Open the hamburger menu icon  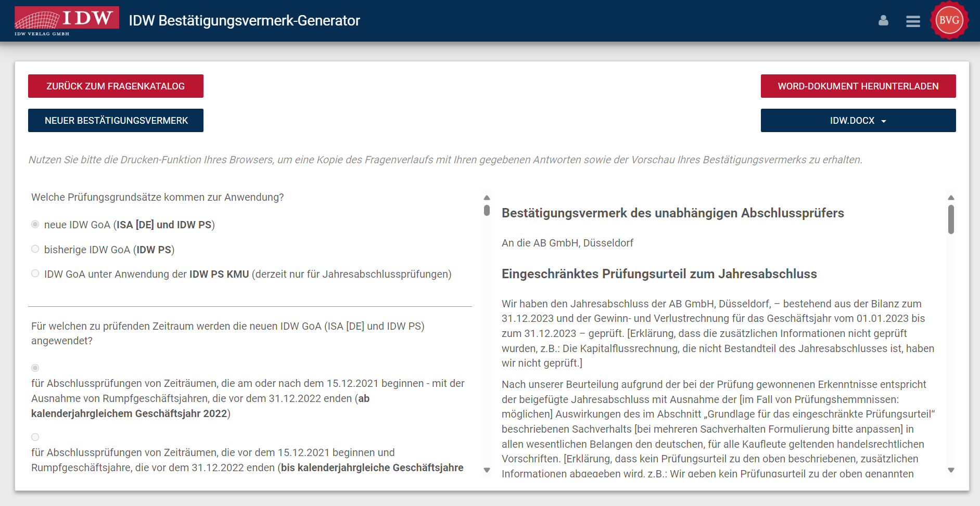913,21
